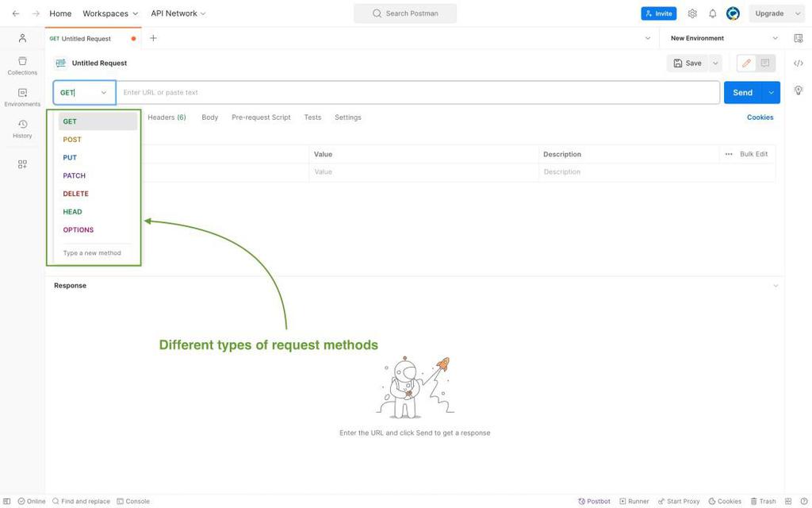The width and height of the screenshot is (812, 508).
Task: Switch to the Headers (6) tab
Action: pos(167,117)
